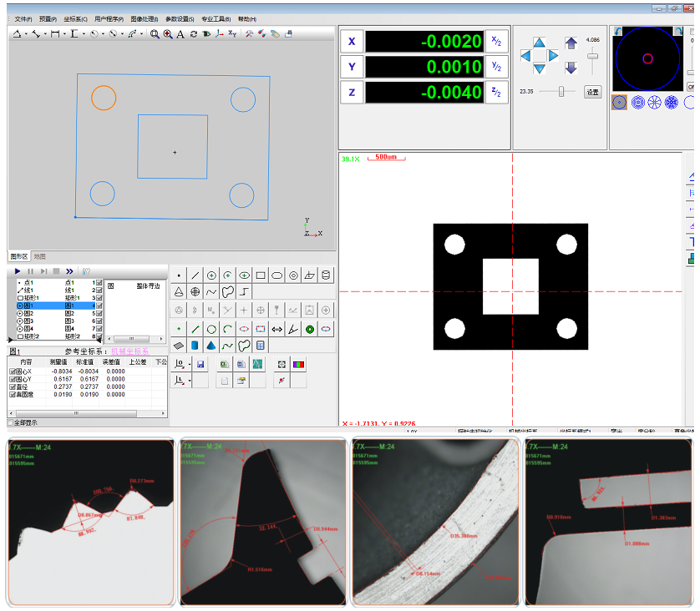Click the fast-forward double arrow control
Screen dimensions: 700x611
(x=69, y=271)
